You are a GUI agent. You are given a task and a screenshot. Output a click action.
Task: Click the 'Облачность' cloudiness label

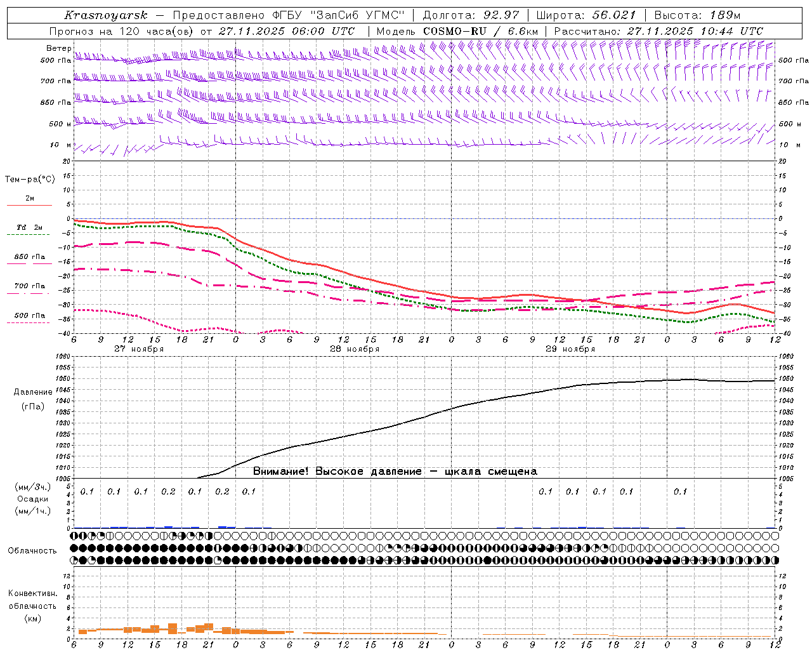pyautogui.click(x=32, y=551)
